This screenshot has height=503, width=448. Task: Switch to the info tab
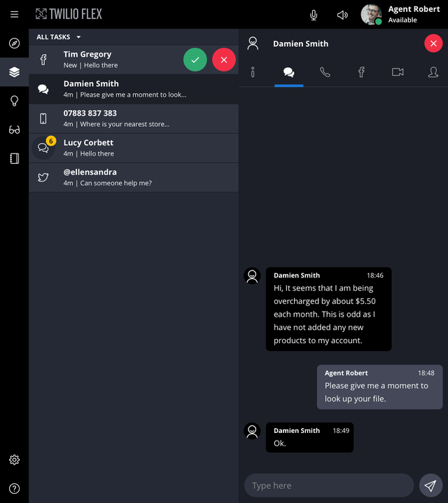click(x=253, y=72)
